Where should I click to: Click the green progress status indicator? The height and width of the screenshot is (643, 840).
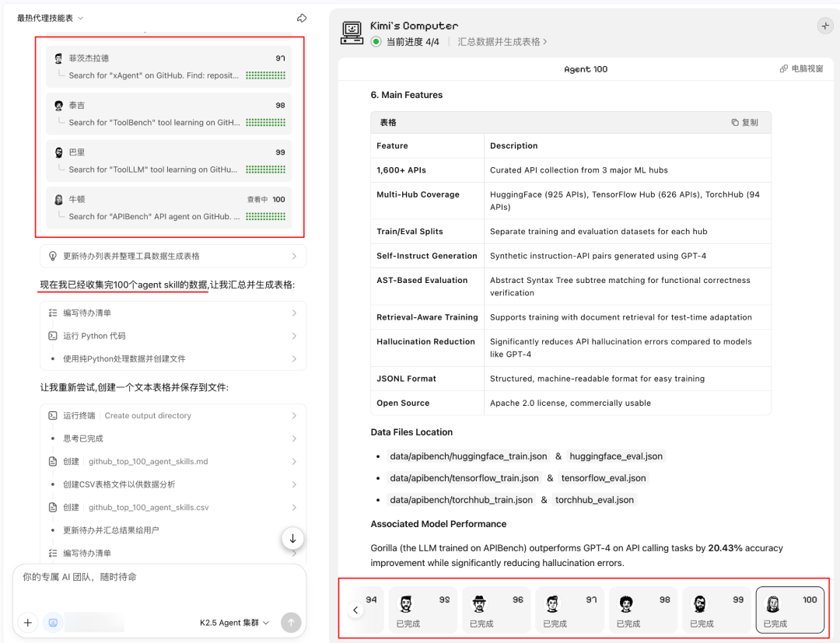pyautogui.click(x=376, y=42)
